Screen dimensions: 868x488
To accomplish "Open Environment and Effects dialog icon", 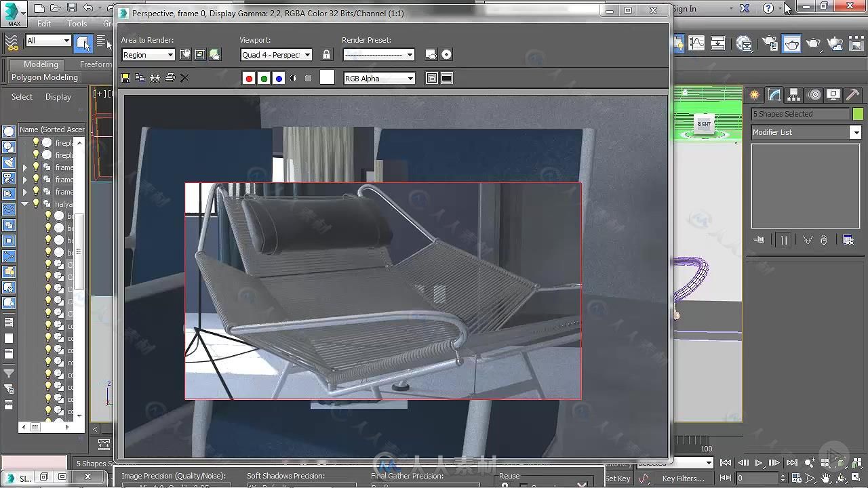I will pos(446,54).
